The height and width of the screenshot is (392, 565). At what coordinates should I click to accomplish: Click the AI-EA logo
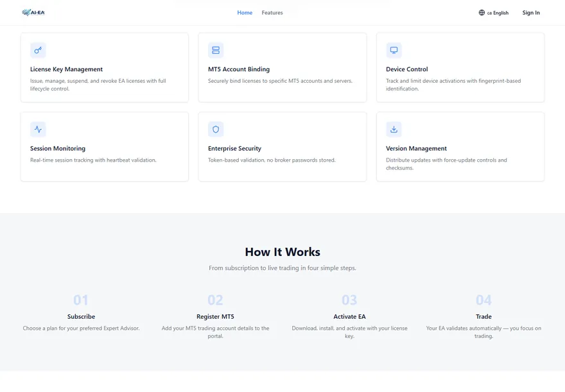coord(33,13)
